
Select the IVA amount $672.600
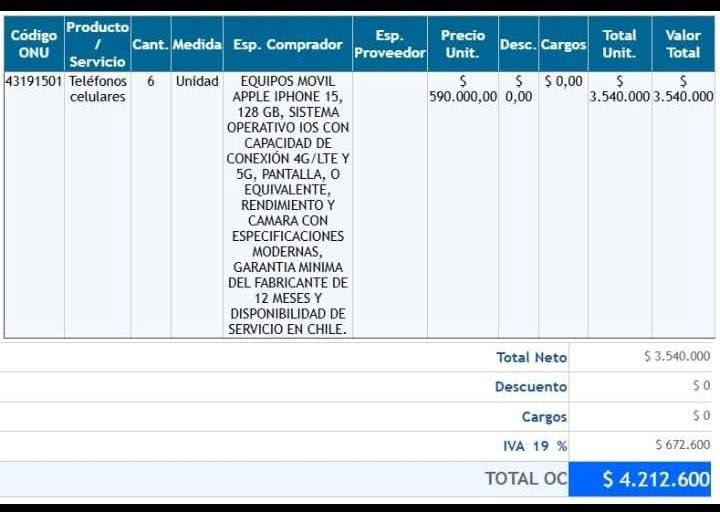click(x=682, y=446)
